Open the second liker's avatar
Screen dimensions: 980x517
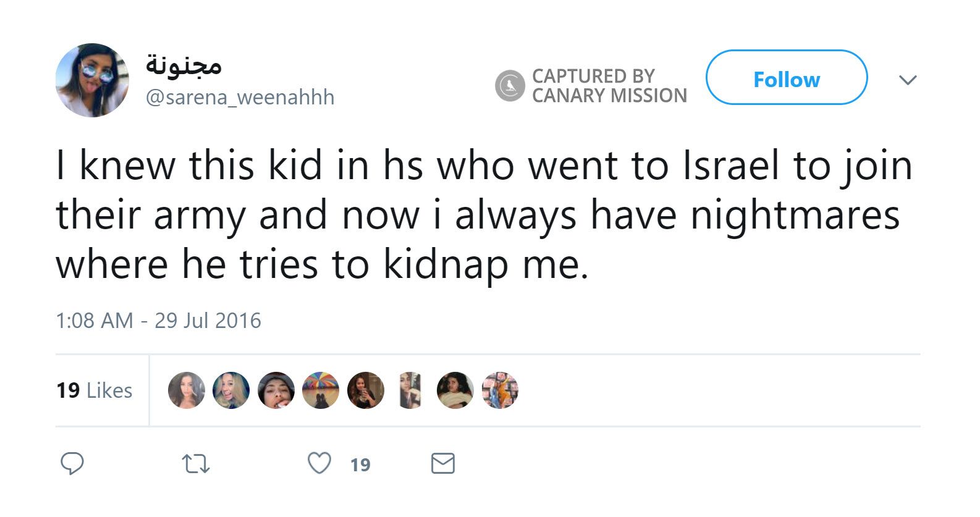(x=231, y=390)
